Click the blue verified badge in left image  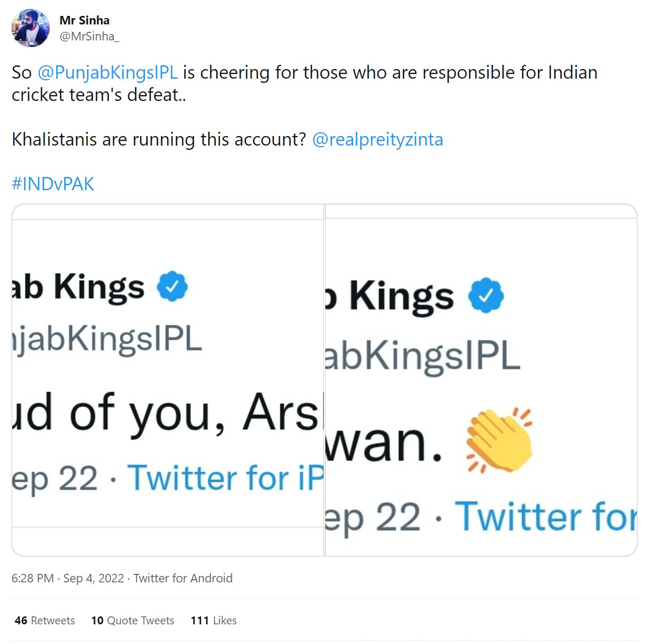[172, 286]
